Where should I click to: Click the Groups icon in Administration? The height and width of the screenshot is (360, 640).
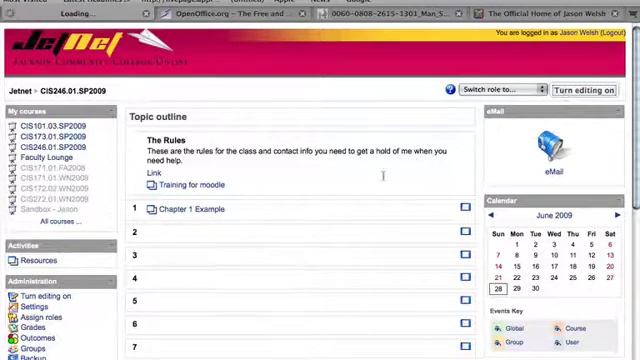[13, 349]
